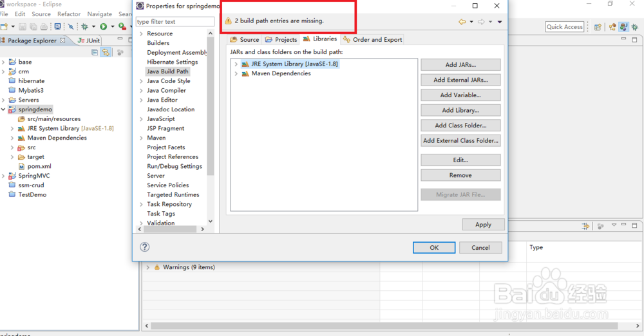Expand the Task Repository category
The image size is (644, 336).
tap(141, 204)
